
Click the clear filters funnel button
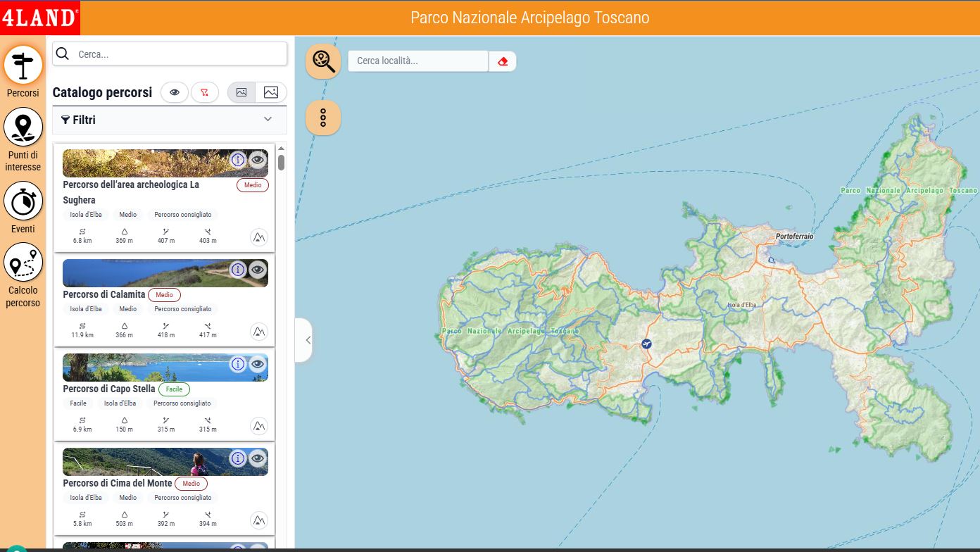click(x=205, y=92)
